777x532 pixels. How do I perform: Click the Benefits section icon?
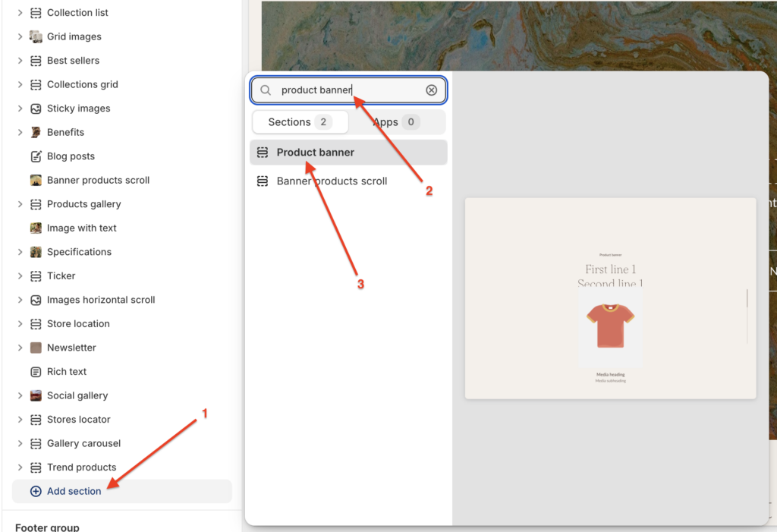pyautogui.click(x=36, y=132)
